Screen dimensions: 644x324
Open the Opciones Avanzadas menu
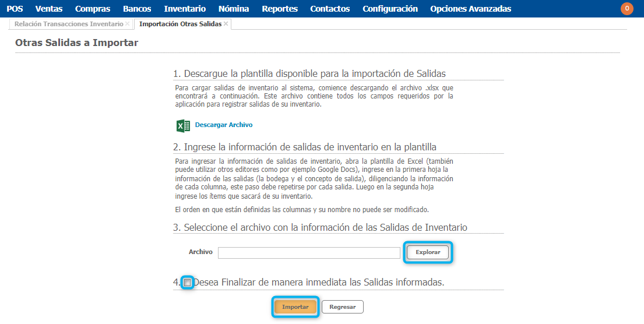(470, 9)
